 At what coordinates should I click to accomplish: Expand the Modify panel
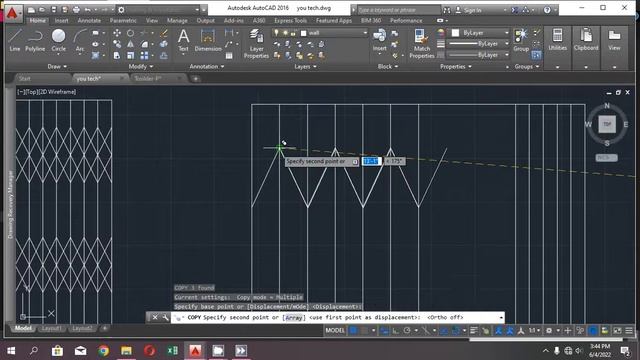coord(141,67)
